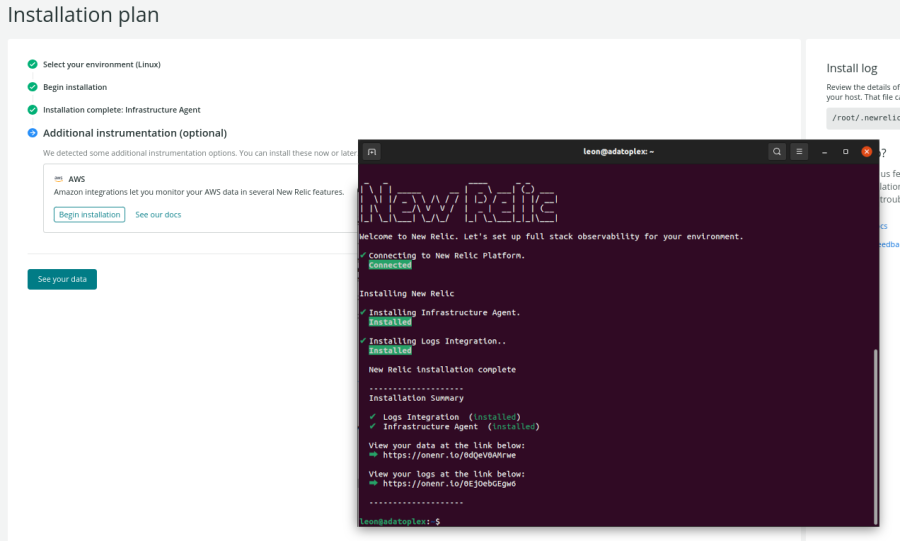900x541 pixels.
Task: Click the terminal search icon
Action: pos(777,152)
